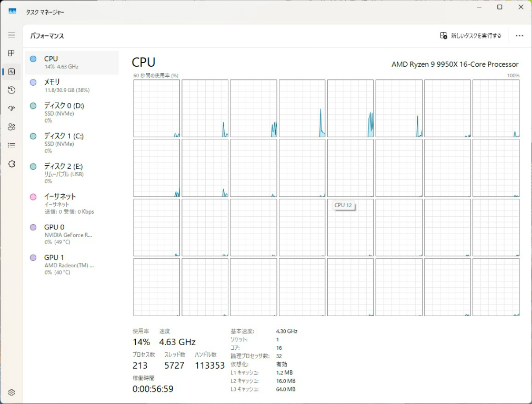Expand the navigation sidebar with the hamburger
Viewport: 532px width, 404px height.
click(x=11, y=35)
